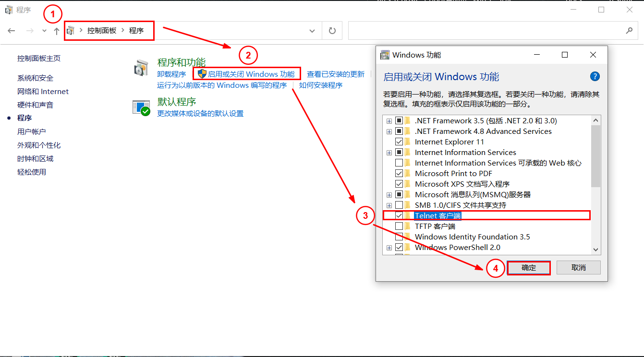Screen dimensions: 644x357
Task: Go back using the Back arrow
Action: 12,31
